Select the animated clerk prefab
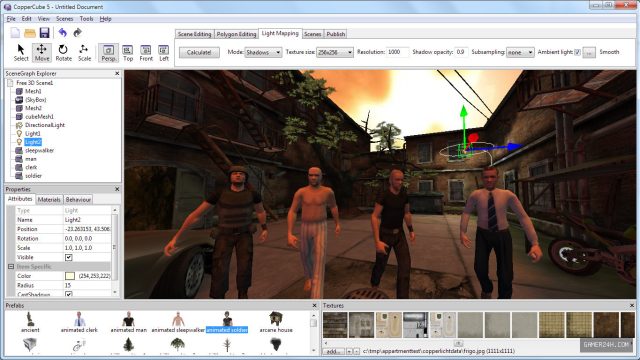Image resolution: width=640 pixels, height=360 pixels. (79, 322)
